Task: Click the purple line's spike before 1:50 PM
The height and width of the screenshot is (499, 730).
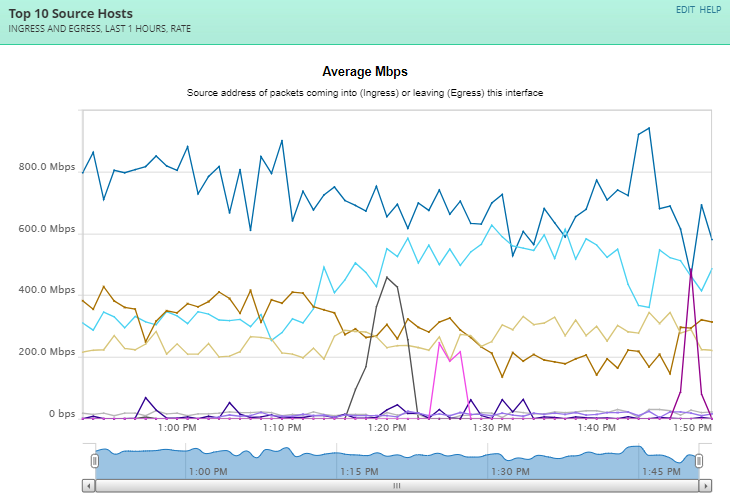Action: click(691, 270)
